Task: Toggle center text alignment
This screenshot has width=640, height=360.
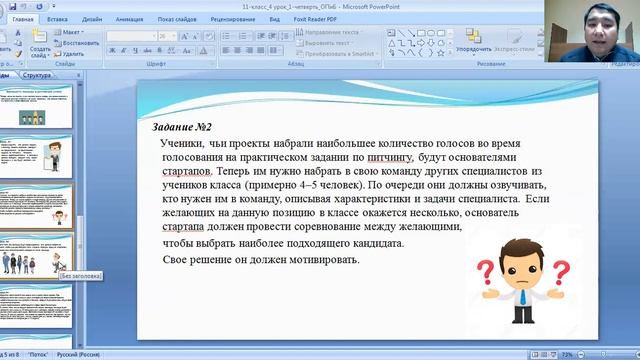Action: tap(238, 51)
